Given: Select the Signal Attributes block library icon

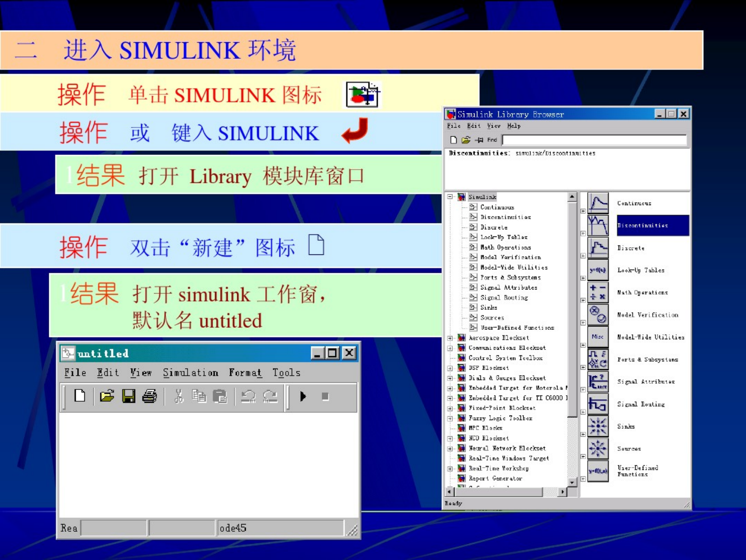Looking at the screenshot, I should tap(598, 381).
